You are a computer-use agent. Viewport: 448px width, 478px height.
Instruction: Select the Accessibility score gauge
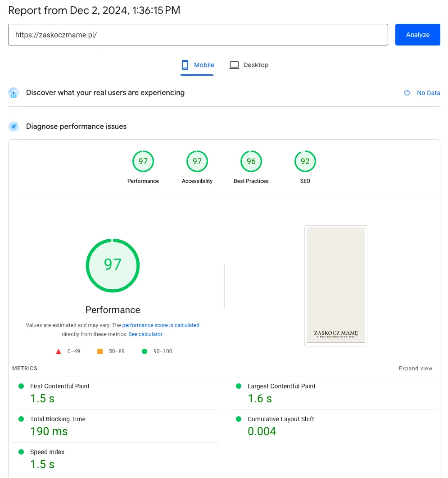click(x=197, y=162)
